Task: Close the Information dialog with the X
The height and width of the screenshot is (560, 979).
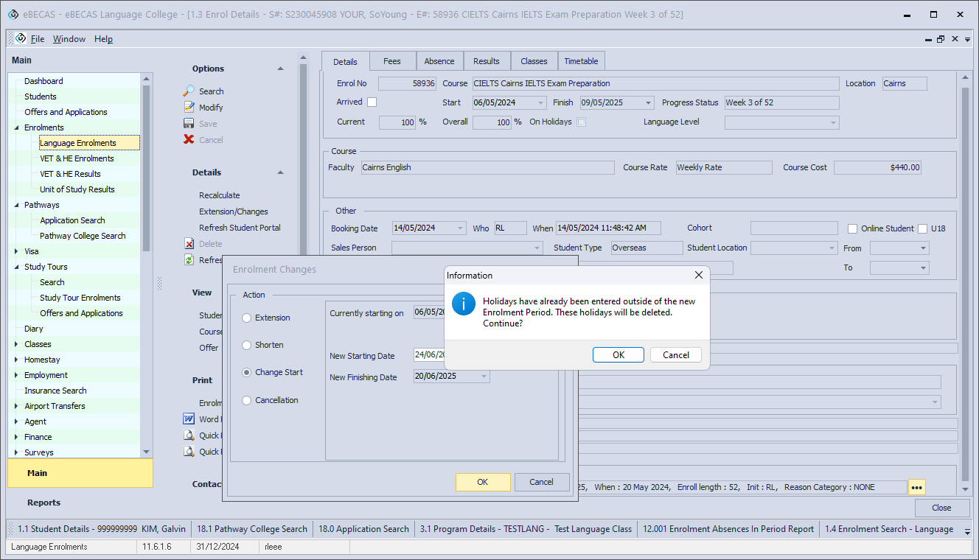Action: pos(698,275)
